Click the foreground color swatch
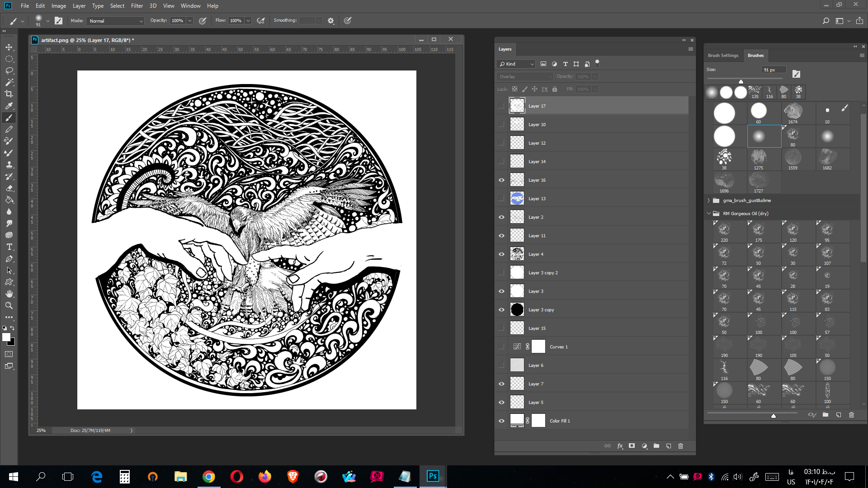The height and width of the screenshot is (488, 868). click(x=6, y=337)
